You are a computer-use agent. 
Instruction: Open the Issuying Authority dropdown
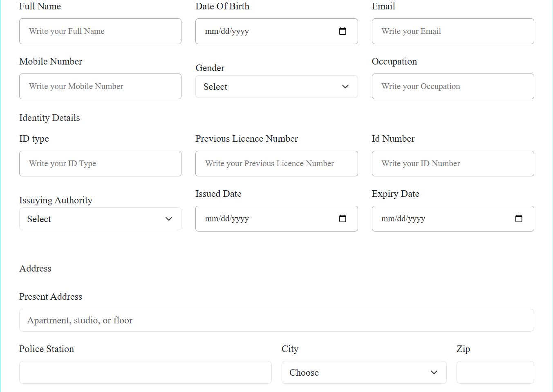tap(100, 219)
